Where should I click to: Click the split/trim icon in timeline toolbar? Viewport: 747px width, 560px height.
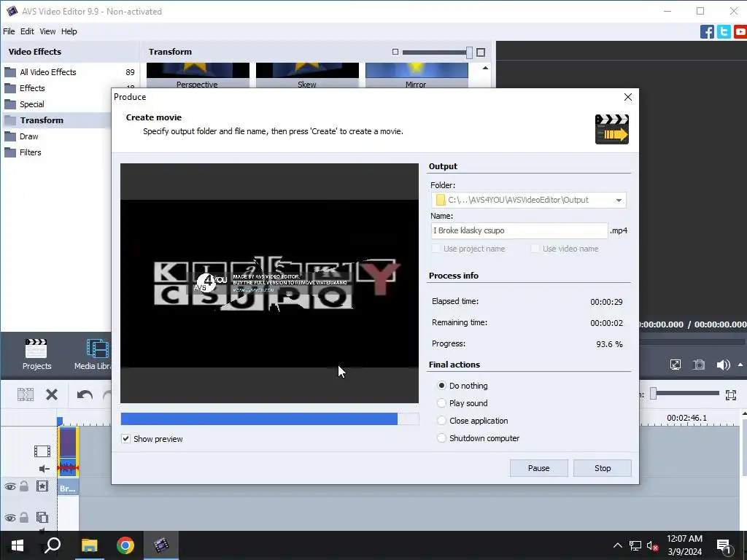pos(26,394)
